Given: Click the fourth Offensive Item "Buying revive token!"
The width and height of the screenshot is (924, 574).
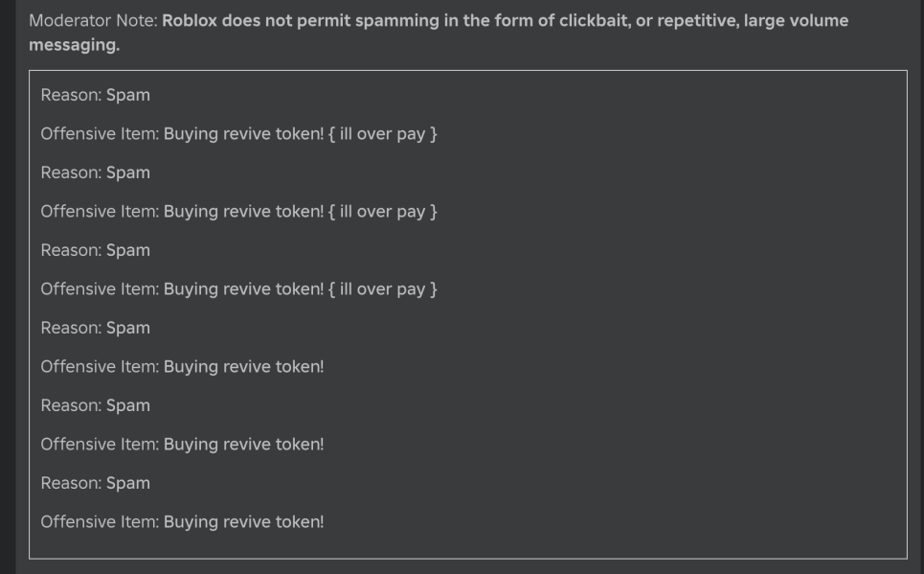Looking at the screenshot, I should pos(243,367).
